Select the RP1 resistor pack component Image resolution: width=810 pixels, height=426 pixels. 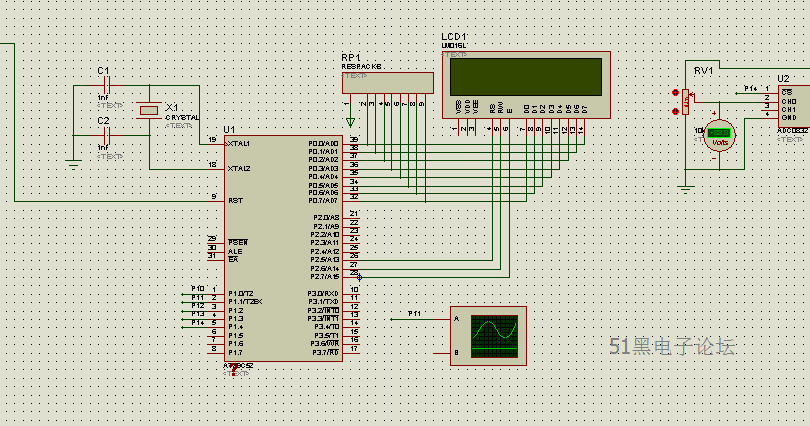385,84
